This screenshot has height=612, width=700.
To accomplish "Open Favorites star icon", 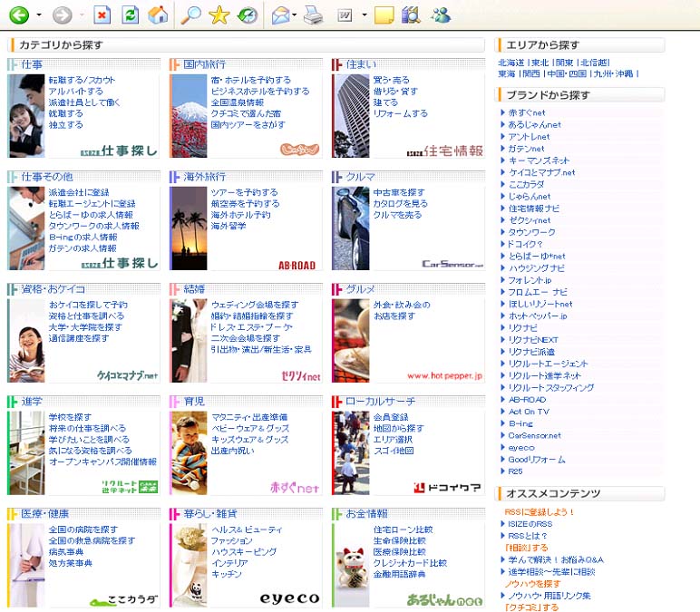I will coord(219,15).
